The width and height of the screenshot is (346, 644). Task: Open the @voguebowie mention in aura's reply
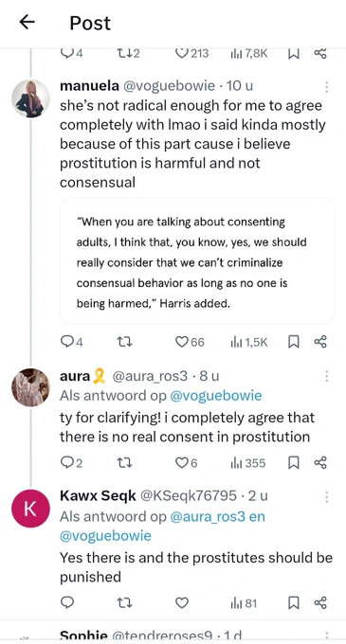pyautogui.click(x=216, y=396)
